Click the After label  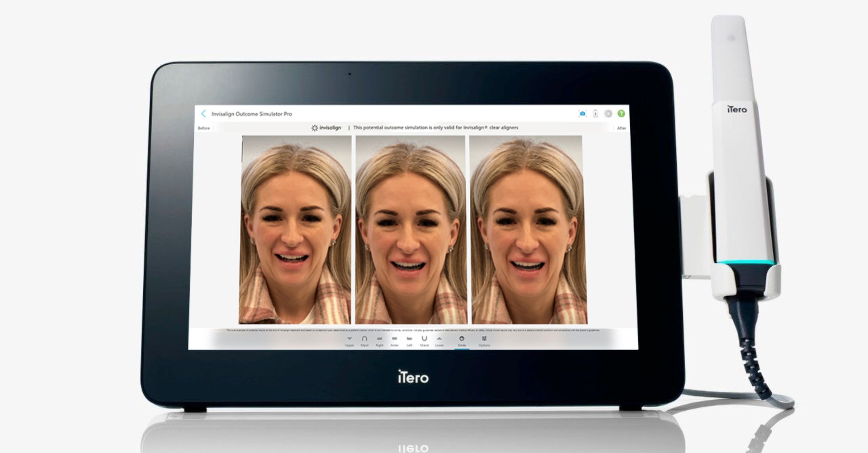tap(621, 128)
